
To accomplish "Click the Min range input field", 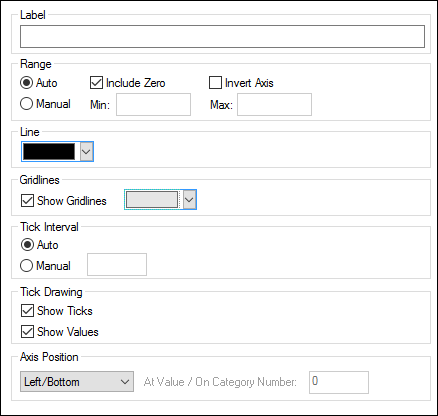I will [153, 105].
